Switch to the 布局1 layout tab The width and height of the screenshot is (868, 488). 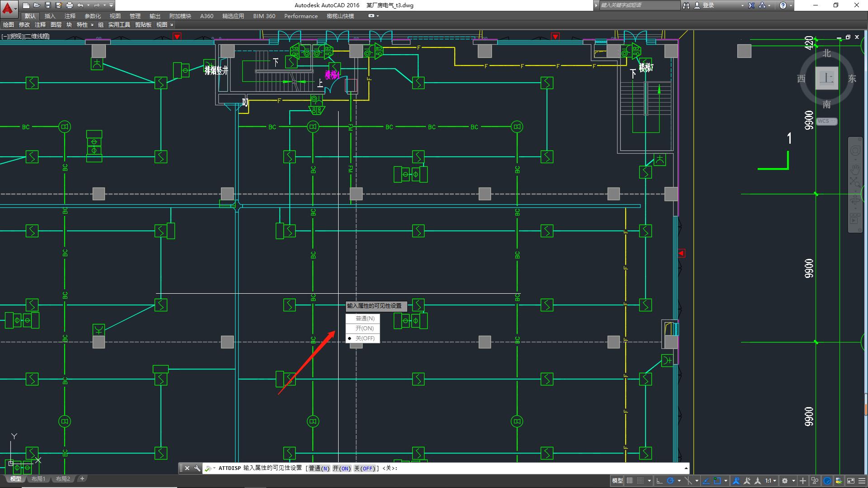38,479
